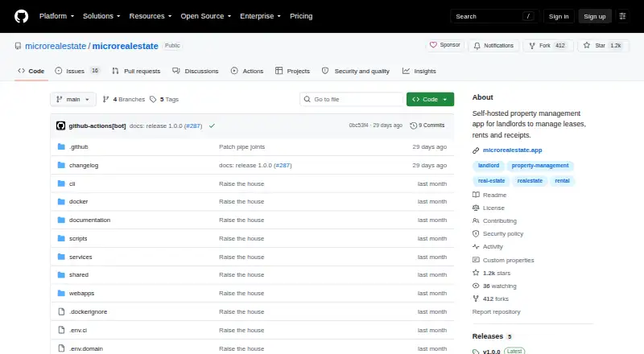Open the 4 Branches link
The width and height of the screenshot is (644, 354).
click(124, 100)
